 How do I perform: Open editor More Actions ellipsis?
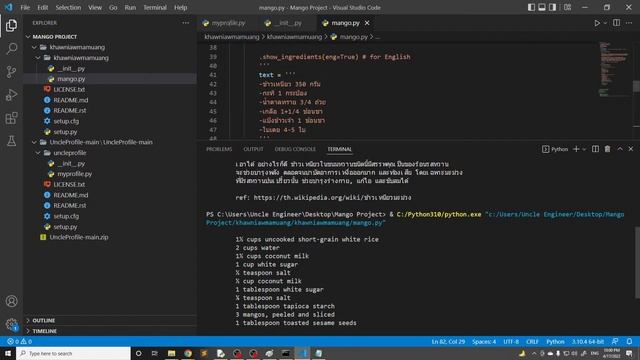(629, 23)
